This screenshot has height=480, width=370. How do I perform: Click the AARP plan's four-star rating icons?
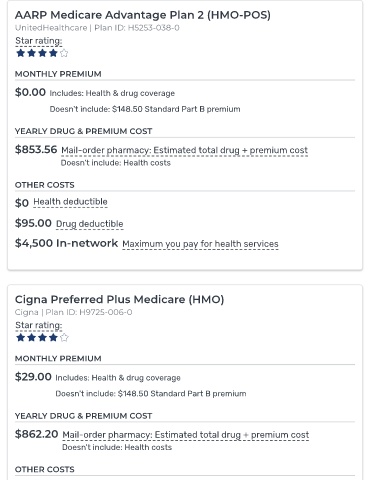coord(42,53)
